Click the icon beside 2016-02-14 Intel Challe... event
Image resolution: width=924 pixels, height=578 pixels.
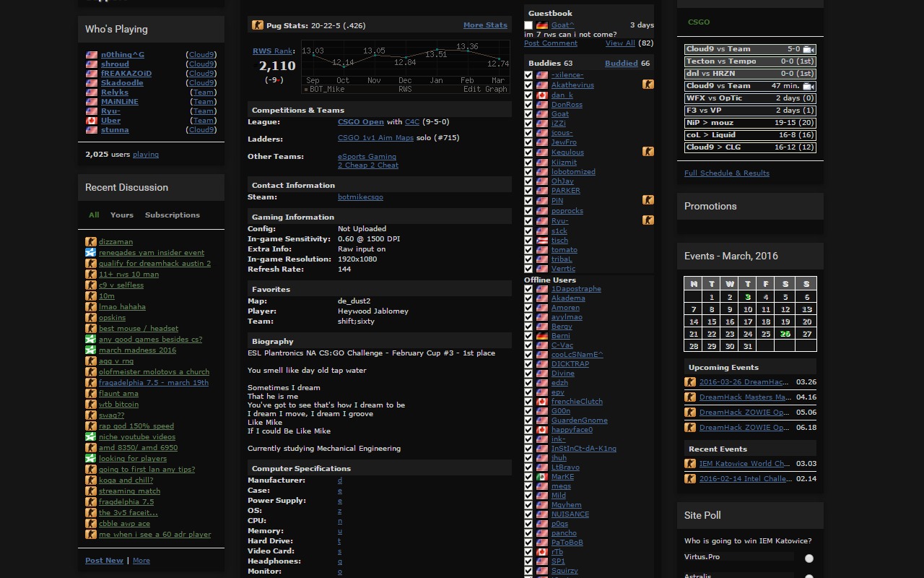[x=690, y=479]
